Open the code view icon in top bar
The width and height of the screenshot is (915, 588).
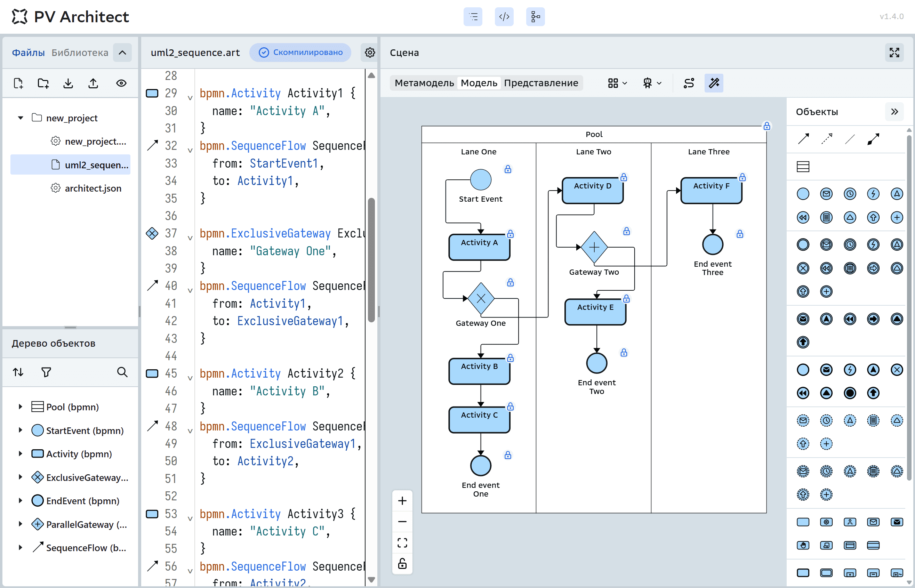click(504, 17)
